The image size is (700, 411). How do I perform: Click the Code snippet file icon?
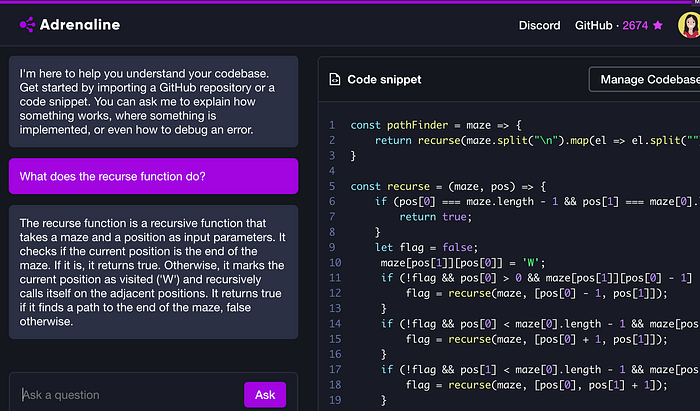pyautogui.click(x=333, y=79)
